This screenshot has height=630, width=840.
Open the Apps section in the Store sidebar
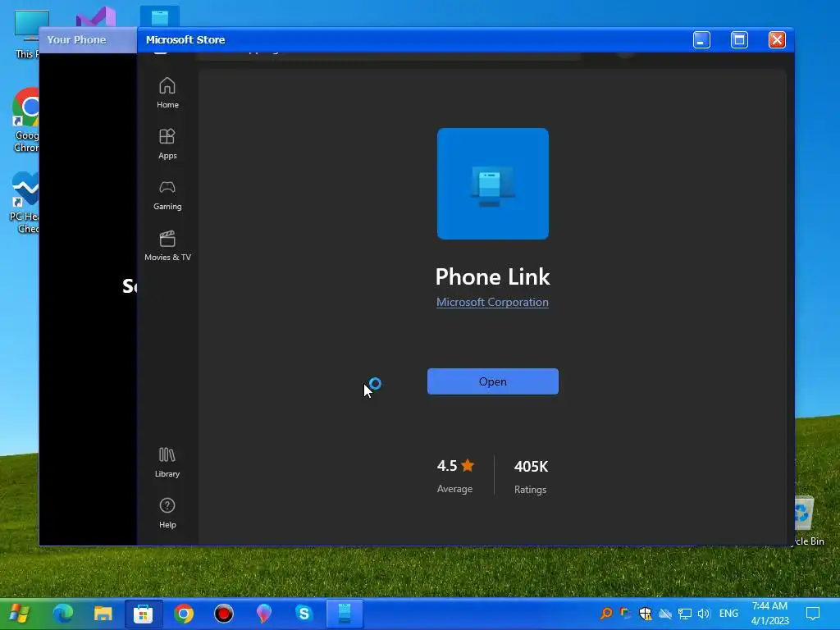pyautogui.click(x=167, y=144)
